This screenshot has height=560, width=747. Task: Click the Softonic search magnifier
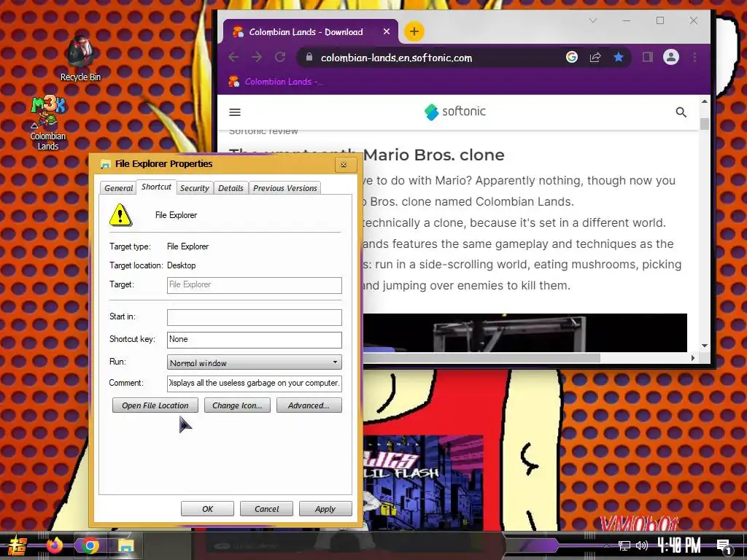pyautogui.click(x=681, y=112)
